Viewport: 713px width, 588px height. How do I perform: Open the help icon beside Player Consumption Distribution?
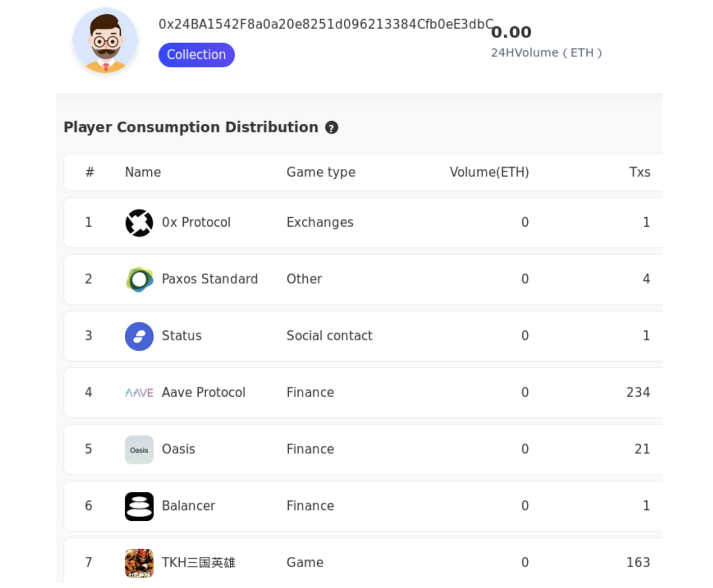[332, 128]
